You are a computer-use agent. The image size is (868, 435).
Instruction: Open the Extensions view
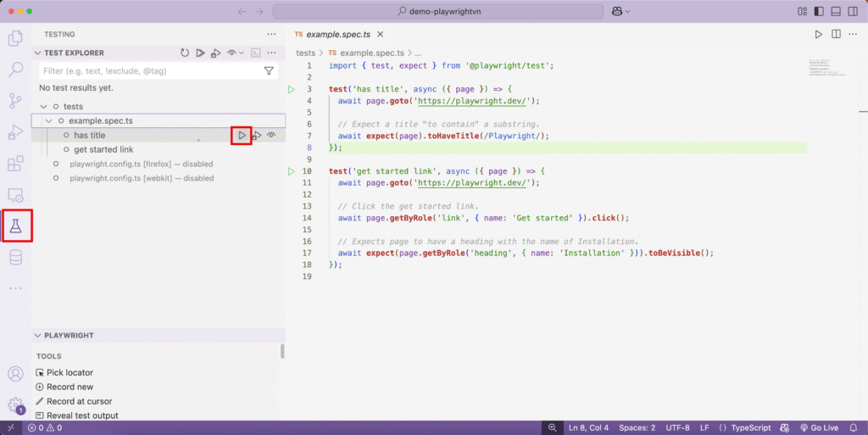click(x=15, y=164)
